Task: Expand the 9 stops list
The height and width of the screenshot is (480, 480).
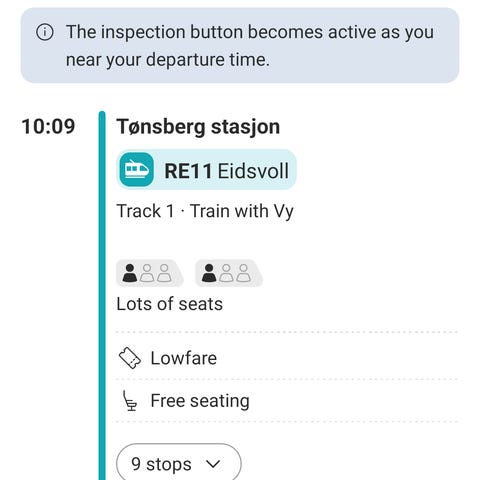Action: (x=179, y=463)
